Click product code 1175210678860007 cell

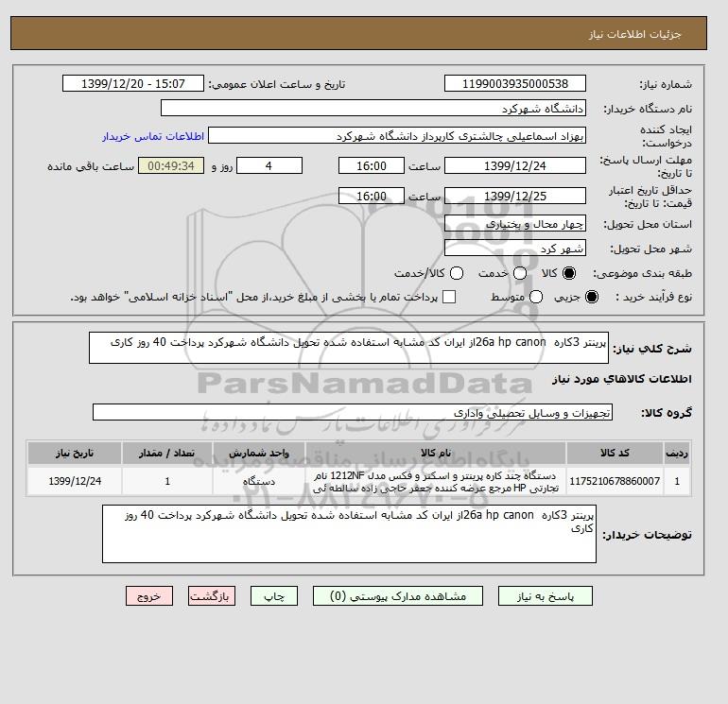[615, 481]
